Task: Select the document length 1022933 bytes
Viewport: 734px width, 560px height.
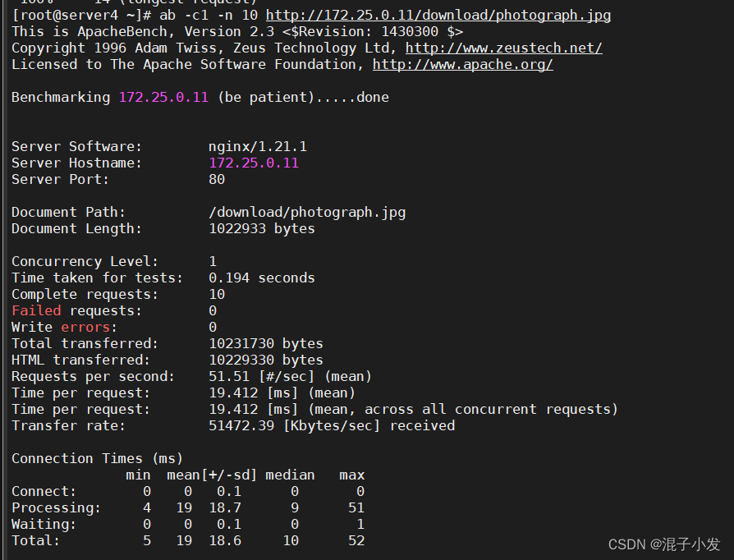Action: [x=262, y=228]
